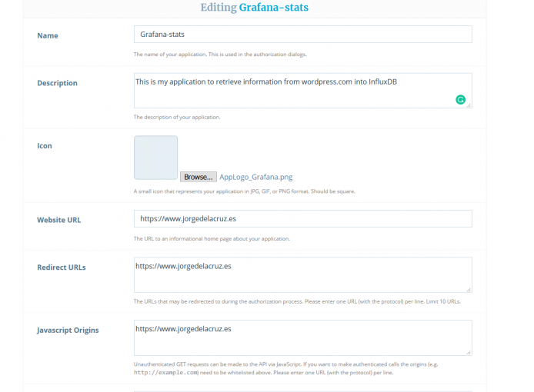Click the Description box resize handle
The width and height of the screenshot is (534, 392).
pos(469,105)
